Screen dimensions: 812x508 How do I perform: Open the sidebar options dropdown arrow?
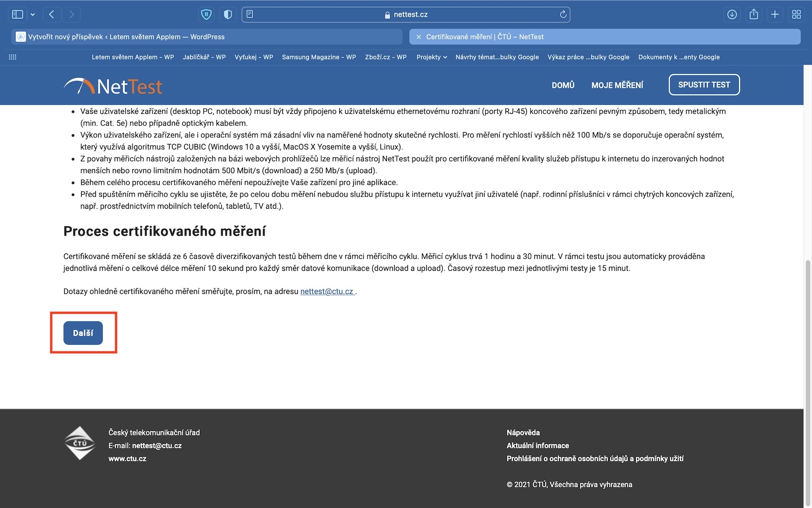click(32, 15)
